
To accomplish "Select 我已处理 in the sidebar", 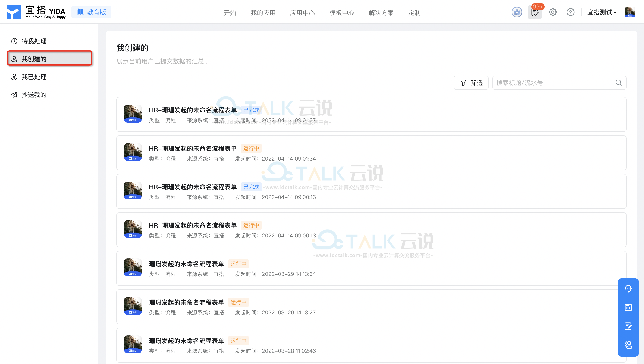I will pyautogui.click(x=50, y=77).
